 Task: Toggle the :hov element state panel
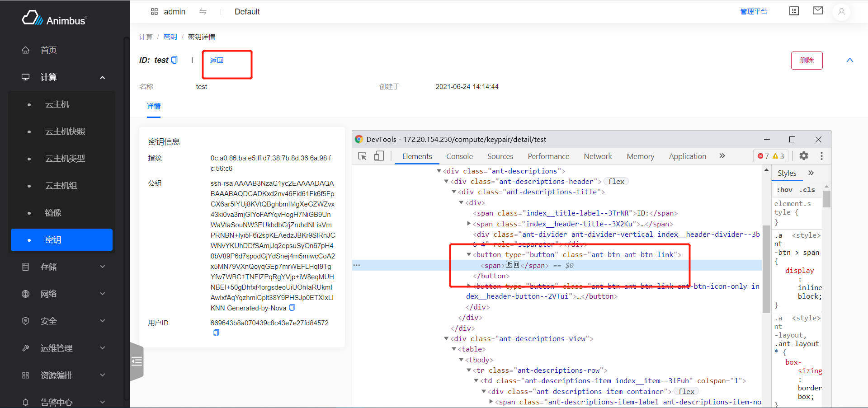[784, 190]
